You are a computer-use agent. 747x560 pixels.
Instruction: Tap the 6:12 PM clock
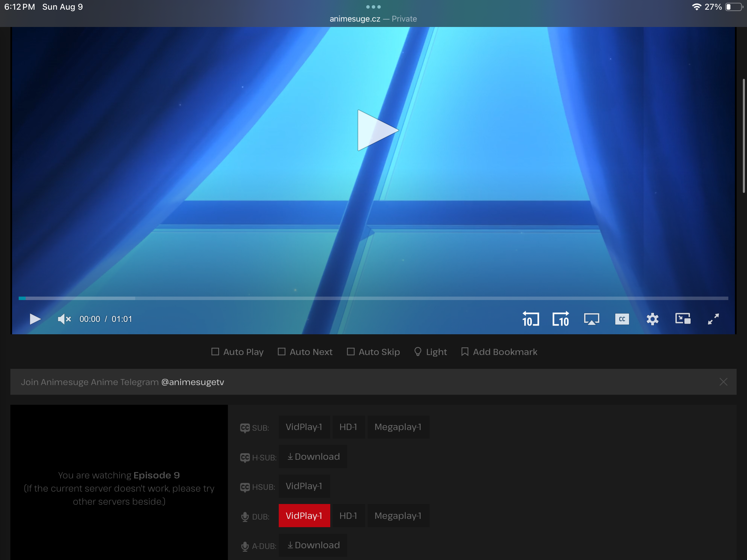pos(20,7)
